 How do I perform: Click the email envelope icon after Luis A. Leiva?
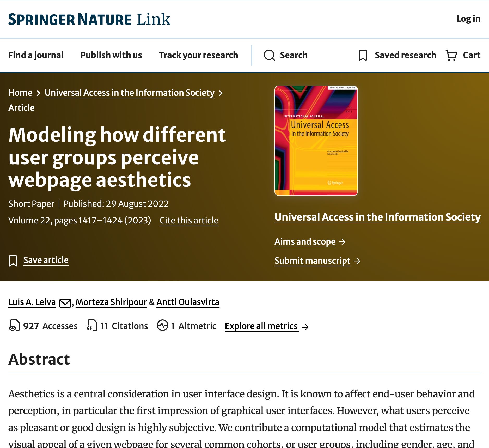pyautogui.click(x=65, y=303)
